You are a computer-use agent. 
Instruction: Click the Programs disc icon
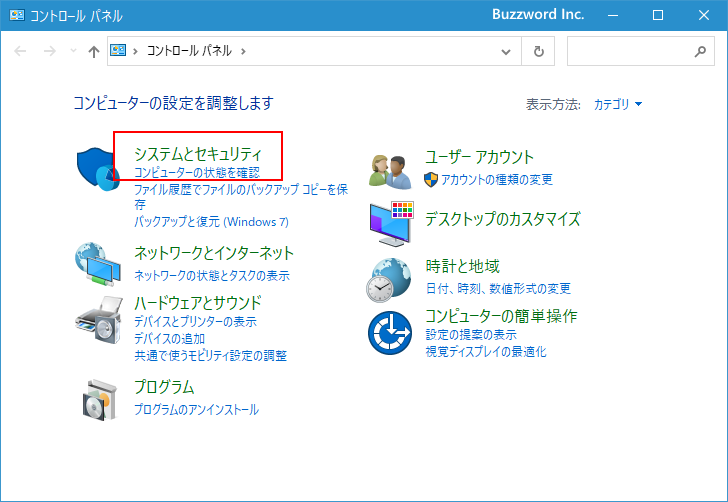(100, 400)
